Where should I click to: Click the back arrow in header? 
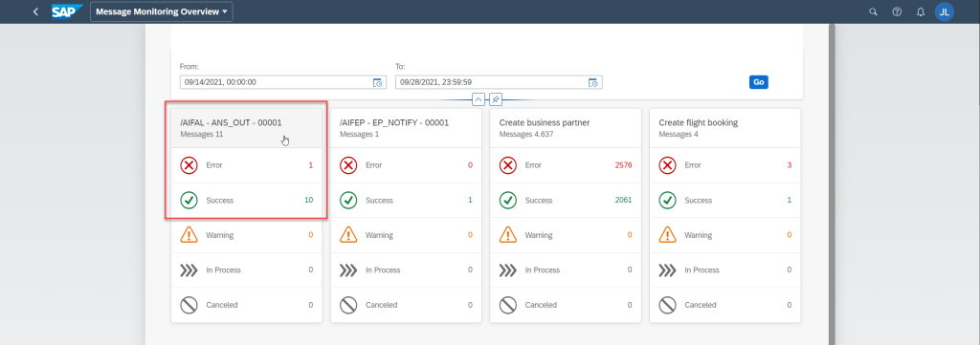[35, 11]
